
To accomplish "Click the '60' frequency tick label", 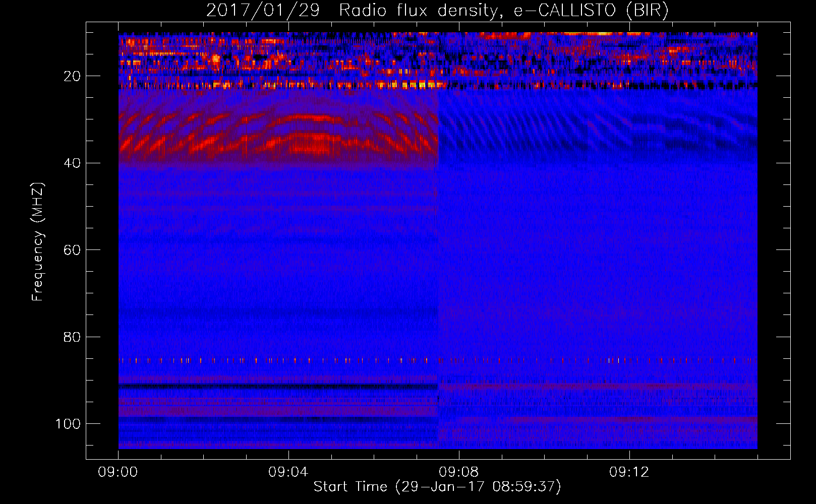I will 72,250.
